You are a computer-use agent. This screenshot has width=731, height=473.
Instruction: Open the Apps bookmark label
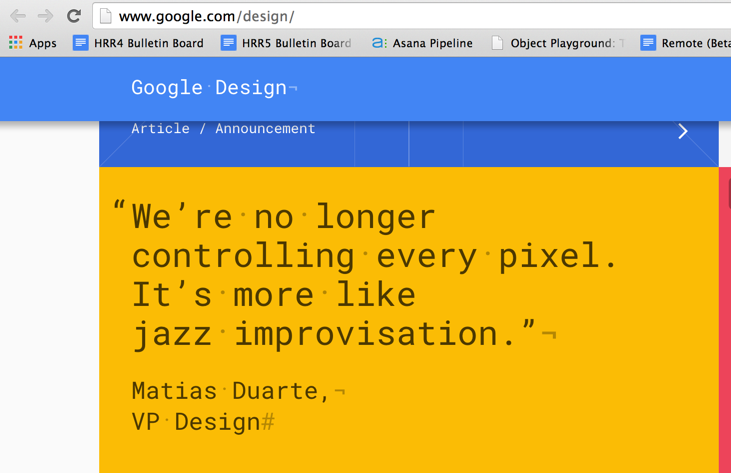42,43
